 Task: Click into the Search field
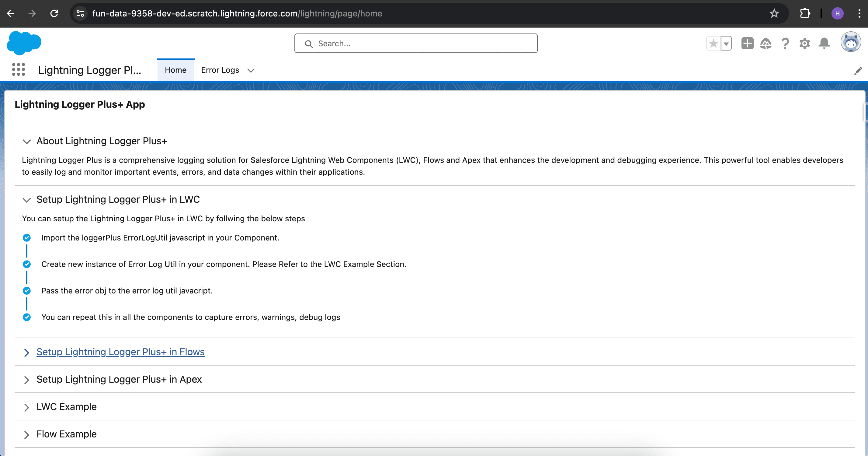click(x=416, y=43)
